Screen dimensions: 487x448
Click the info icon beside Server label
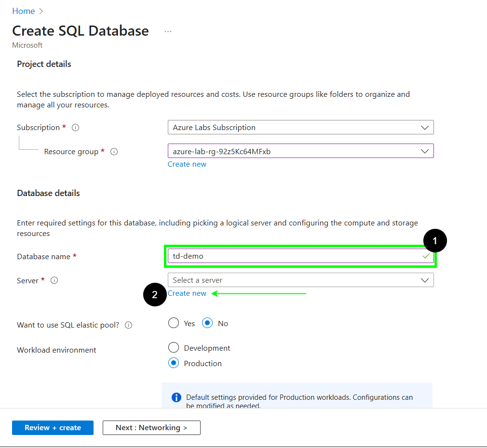(54, 280)
